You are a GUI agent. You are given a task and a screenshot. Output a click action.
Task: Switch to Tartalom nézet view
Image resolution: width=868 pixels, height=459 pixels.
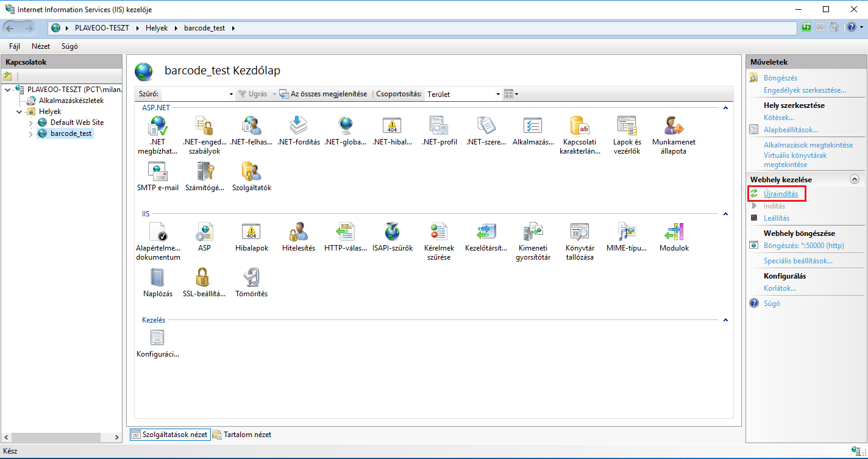(x=242, y=435)
